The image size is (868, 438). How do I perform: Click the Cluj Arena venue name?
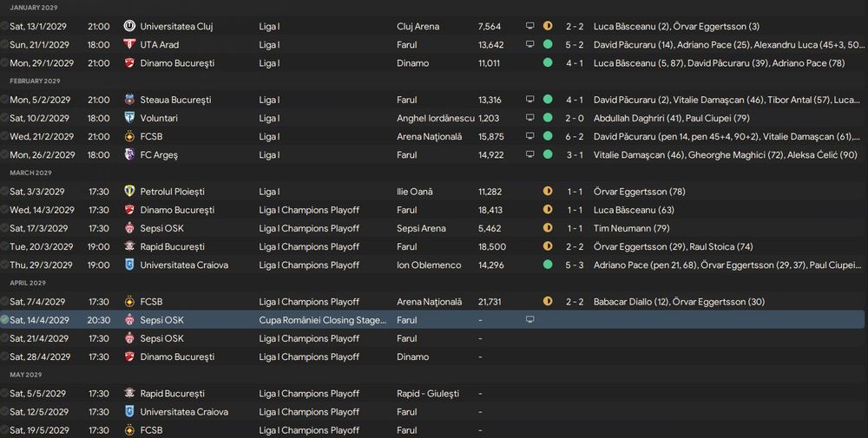coord(418,26)
